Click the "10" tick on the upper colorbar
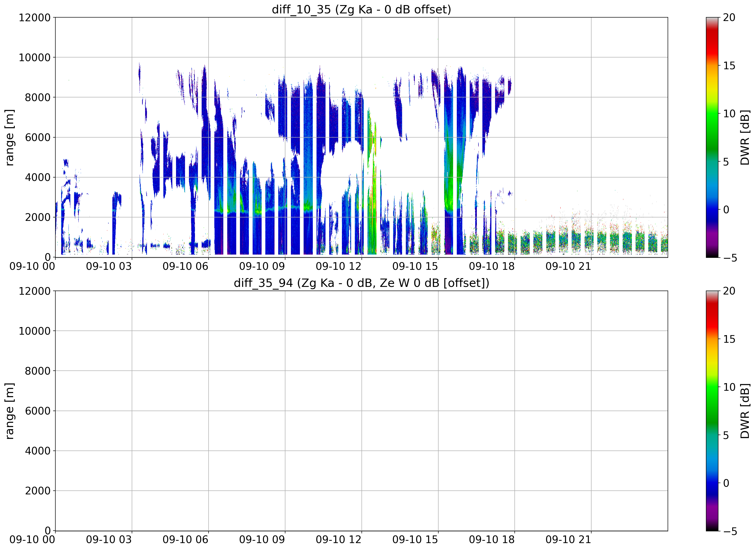This screenshot has height=550, width=756. (729, 114)
